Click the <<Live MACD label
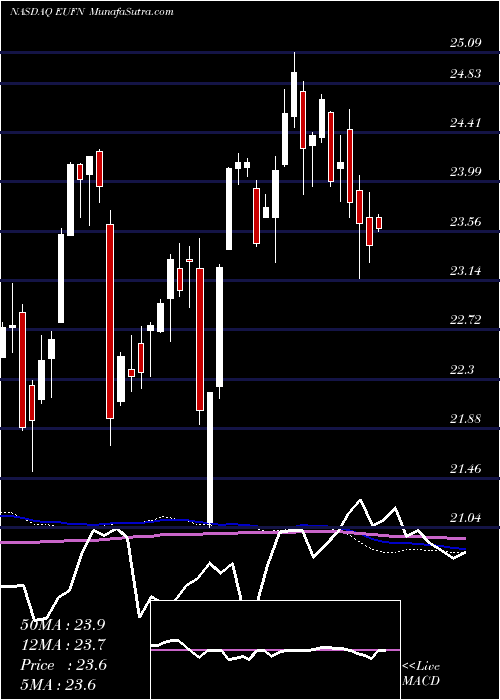The height and width of the screenshot is (700, 500). pos(421,674)
